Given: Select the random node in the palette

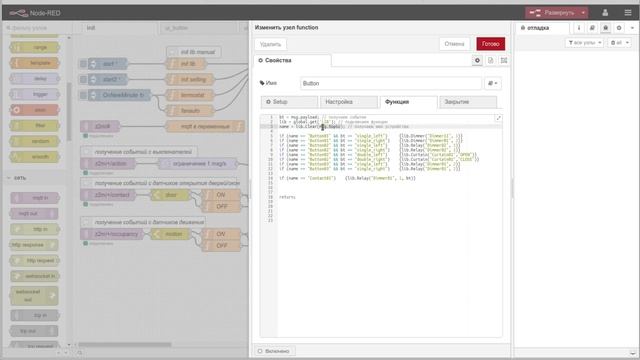Looking at the screenshot, I should [35, 141].
